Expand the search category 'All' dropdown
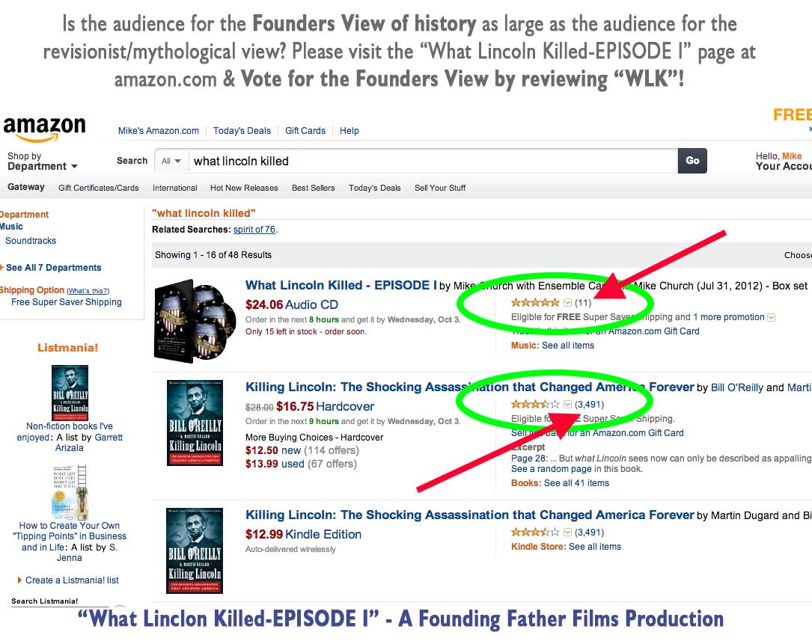 click(x=171, y=161)
